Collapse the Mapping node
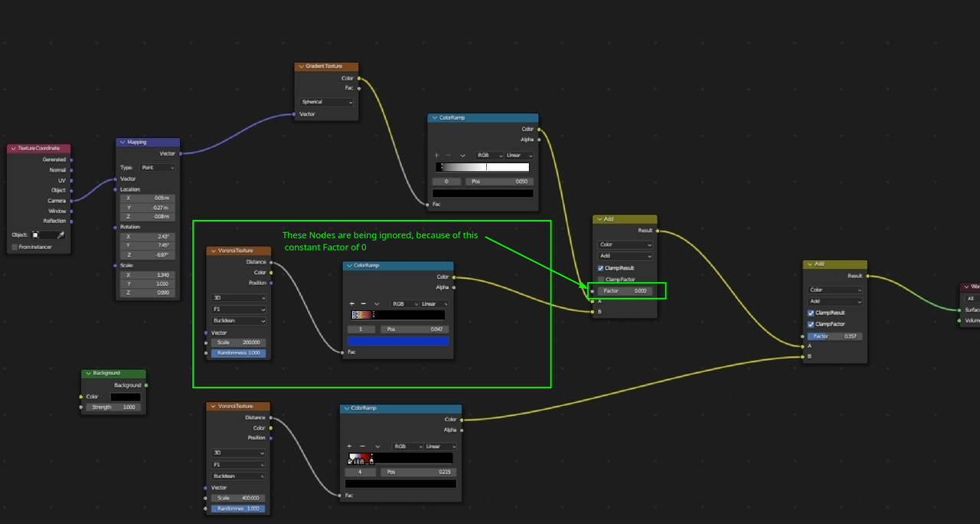Image resolution: width=980 pixels, height=524 pixels. [x=122, y=142]
